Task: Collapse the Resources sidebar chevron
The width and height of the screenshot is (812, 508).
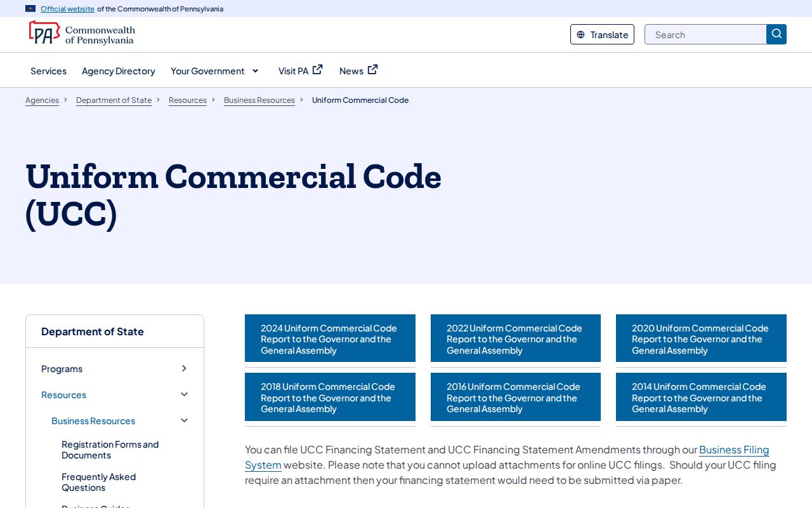Action: click(x=184, y=394)
